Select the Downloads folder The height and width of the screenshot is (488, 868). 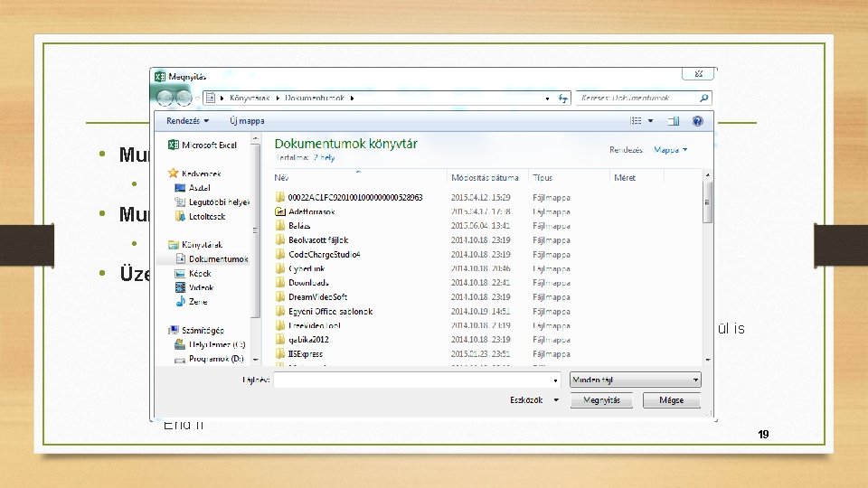coord(302,283)
